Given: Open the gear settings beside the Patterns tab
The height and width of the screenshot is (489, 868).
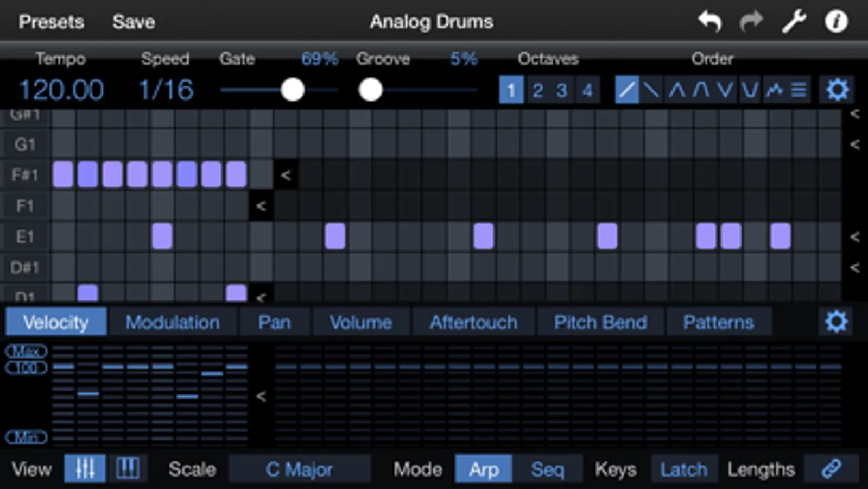Looking at the screenshot, I should pos(836,322).
